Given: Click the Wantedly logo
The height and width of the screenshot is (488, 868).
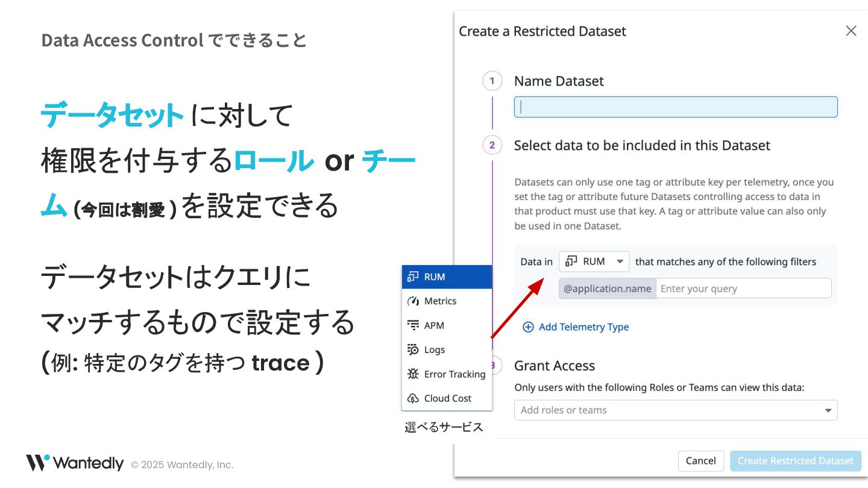Looking at the screenshot, I should coord(75,463).
